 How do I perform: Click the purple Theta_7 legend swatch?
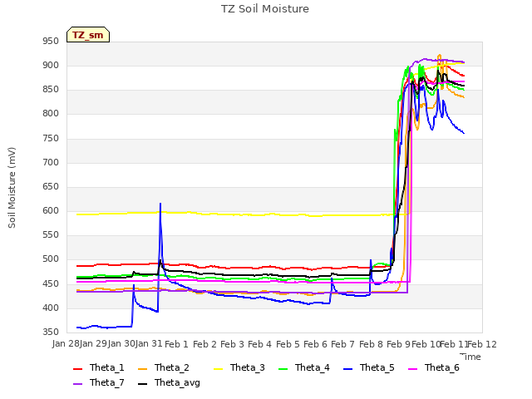pyautogui.click(x=77, y=384)
